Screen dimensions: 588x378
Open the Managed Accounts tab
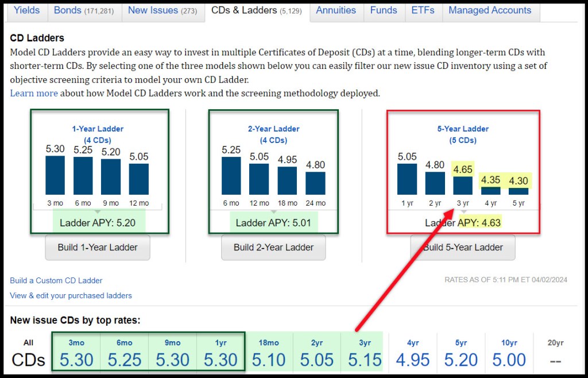click(490, 10)
